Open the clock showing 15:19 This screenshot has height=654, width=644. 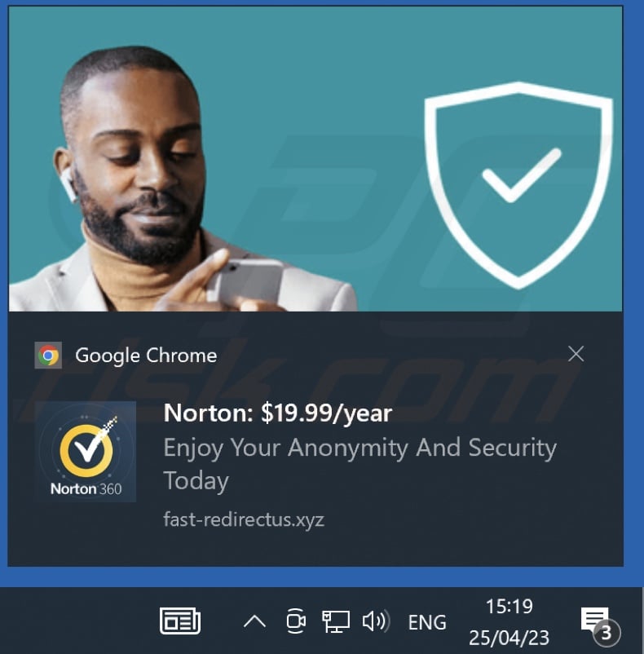pyautogui.click(x=509, y=606)
